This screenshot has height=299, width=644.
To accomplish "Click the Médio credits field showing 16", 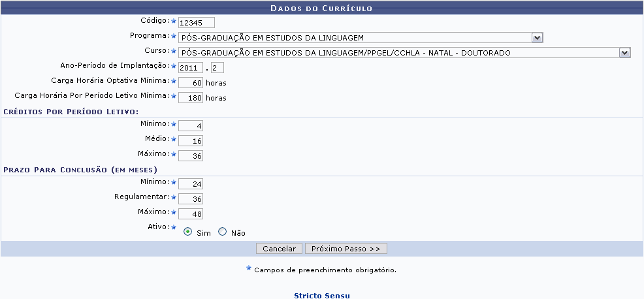I will pos(190,140).
